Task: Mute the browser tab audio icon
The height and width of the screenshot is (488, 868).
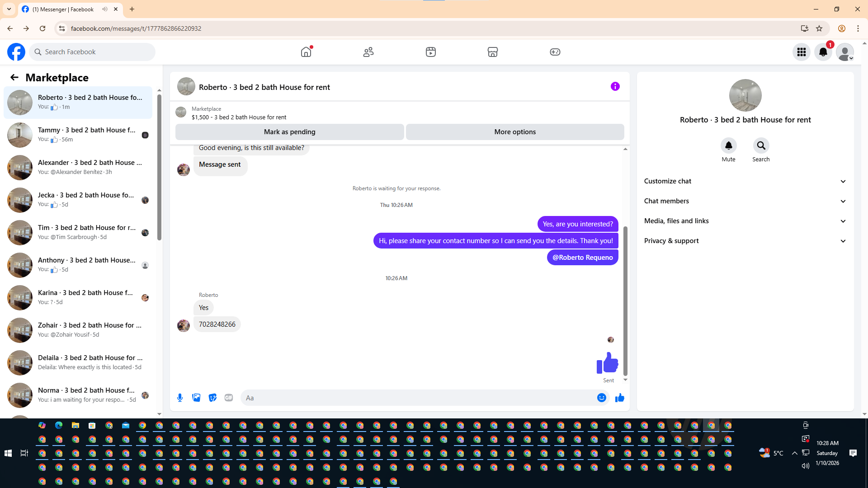Action: 105,9
